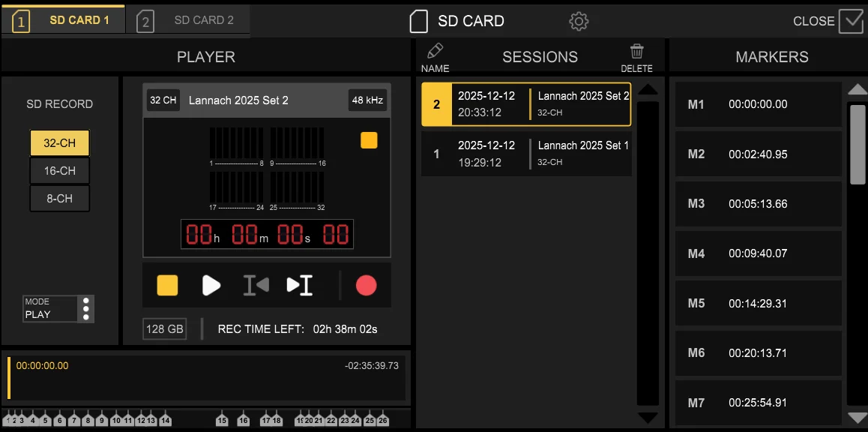Click the markers list scrollbar thumb
This screenshot has height=432, width=868.
858,144
